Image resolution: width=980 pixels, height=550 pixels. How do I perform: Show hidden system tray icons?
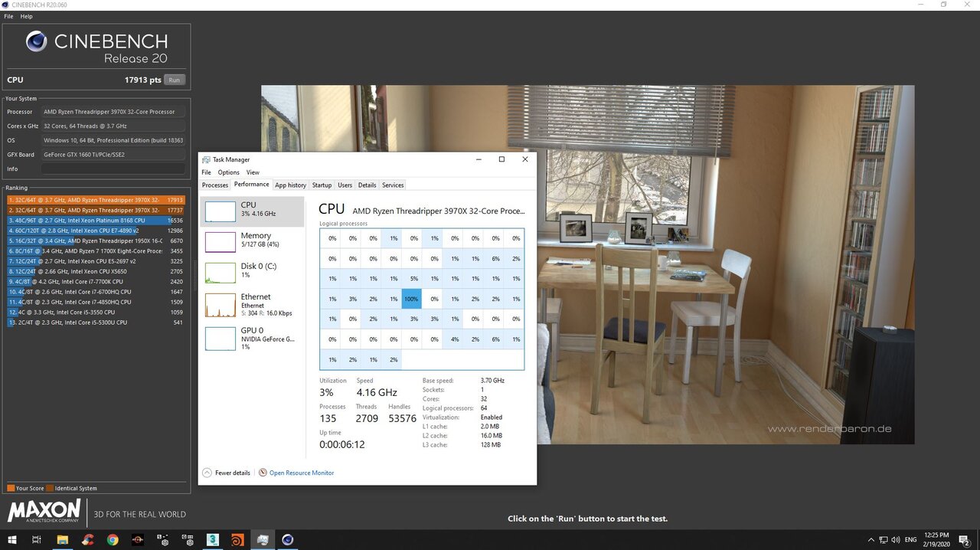click(x=871, y=539)
